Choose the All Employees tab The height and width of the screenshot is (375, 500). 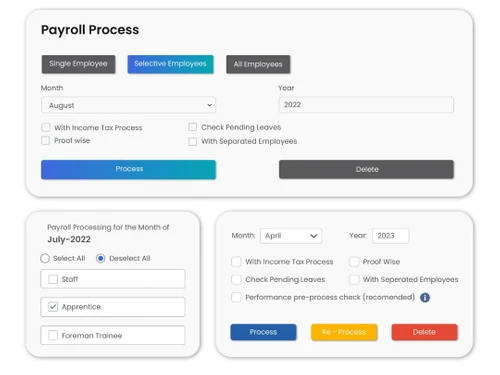258,64
